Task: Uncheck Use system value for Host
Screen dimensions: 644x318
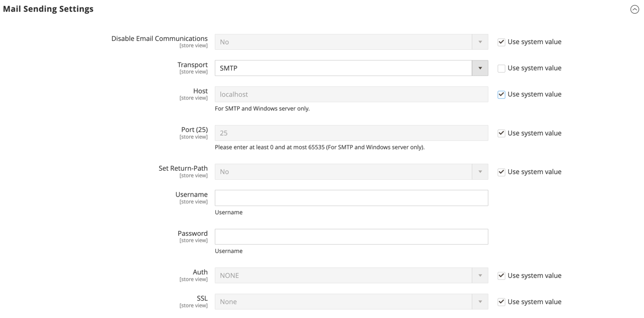Action: click(501, 94)
